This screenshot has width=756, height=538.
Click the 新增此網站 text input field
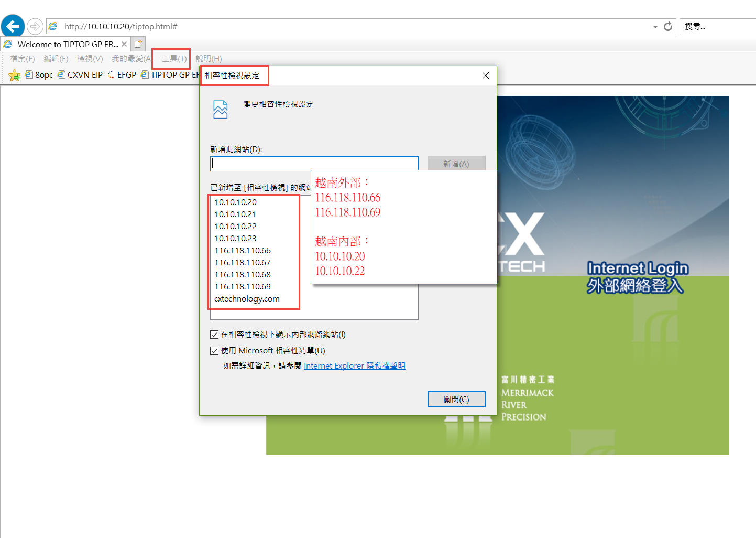pyautogui.click(x=314, y=164)
